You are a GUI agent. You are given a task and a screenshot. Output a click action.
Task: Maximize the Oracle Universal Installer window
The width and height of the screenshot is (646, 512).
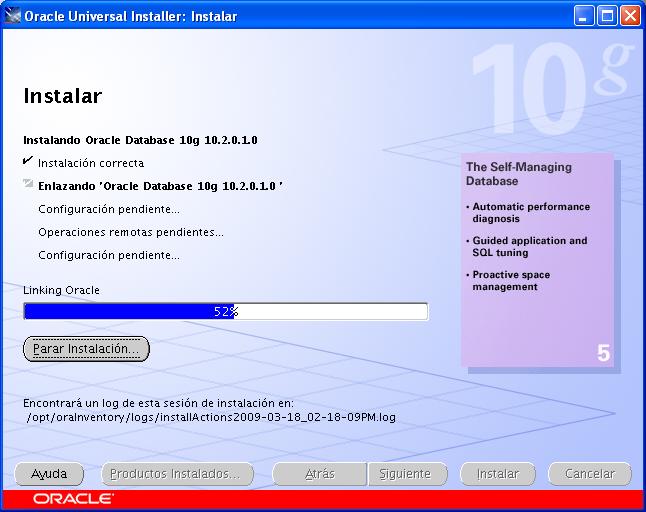pyautogui.click(x=607, y=16)
